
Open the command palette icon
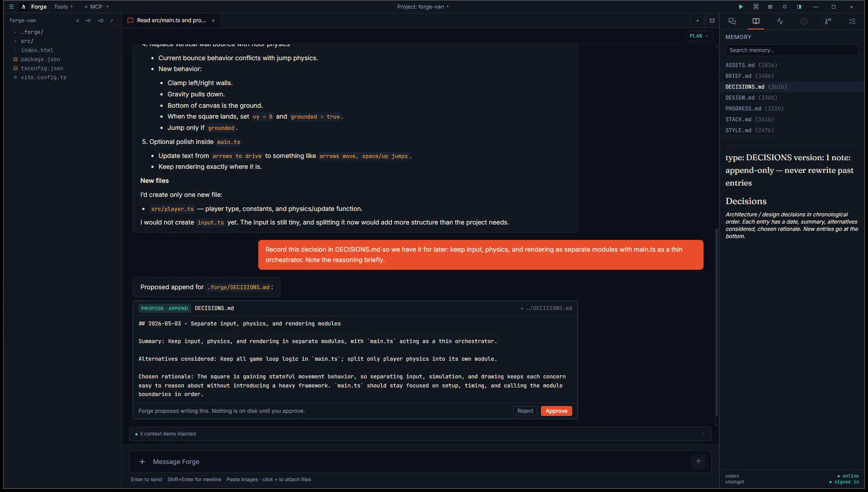click(756, 7)
